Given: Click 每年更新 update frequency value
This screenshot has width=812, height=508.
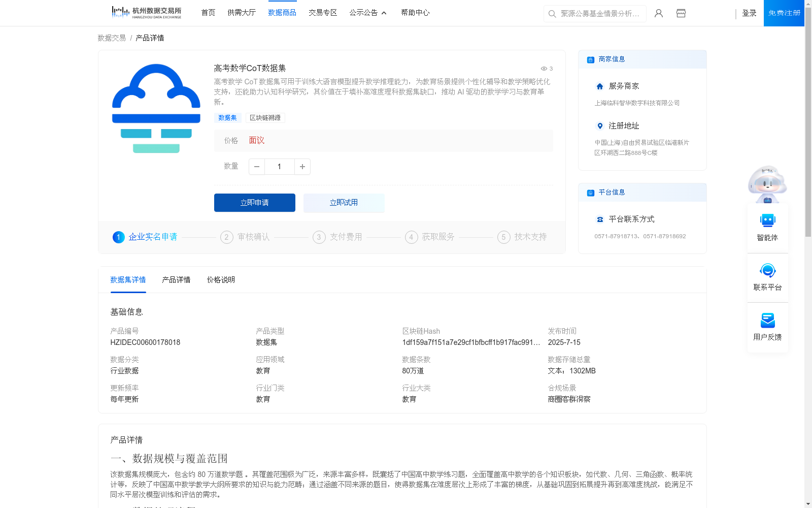Looking at the screenshot, I should (x=124, y=399).
